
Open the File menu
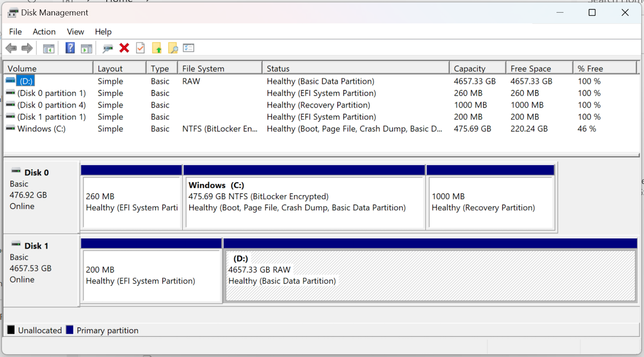tap(15, 32)
